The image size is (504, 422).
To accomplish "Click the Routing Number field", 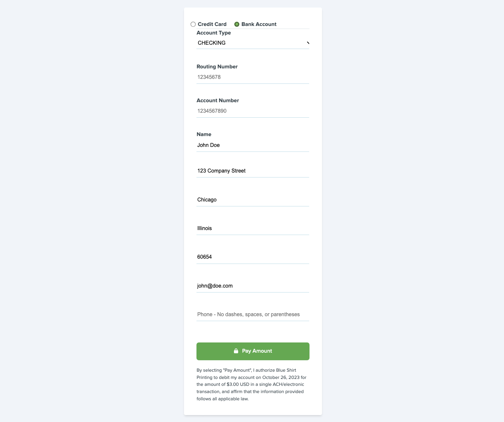I will [x=252, y=77].
